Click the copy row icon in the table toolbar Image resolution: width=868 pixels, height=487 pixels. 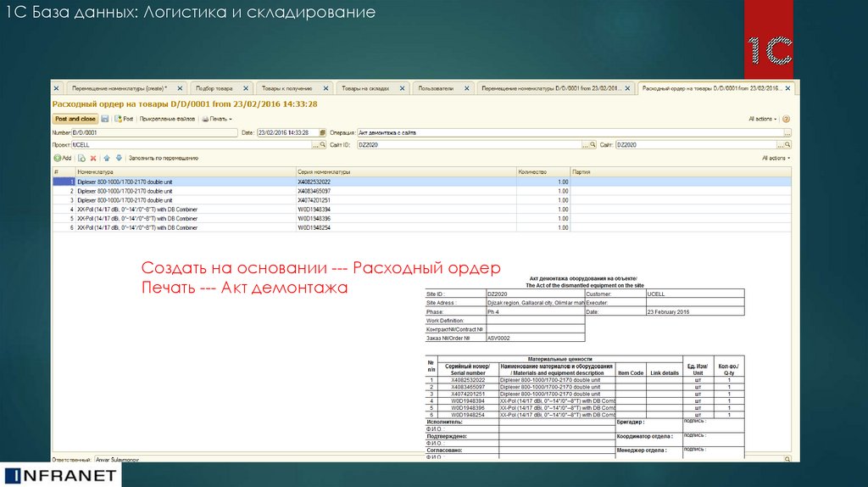pos(81,158)
